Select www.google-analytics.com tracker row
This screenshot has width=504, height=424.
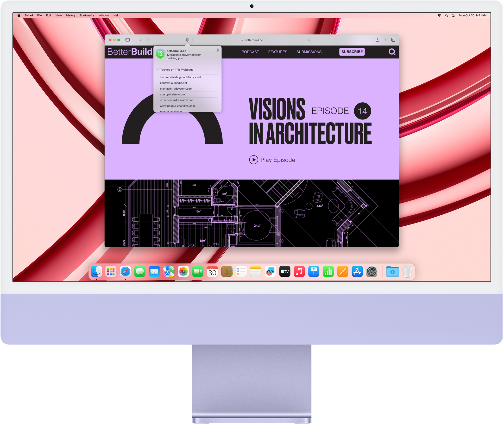(189, 106)
